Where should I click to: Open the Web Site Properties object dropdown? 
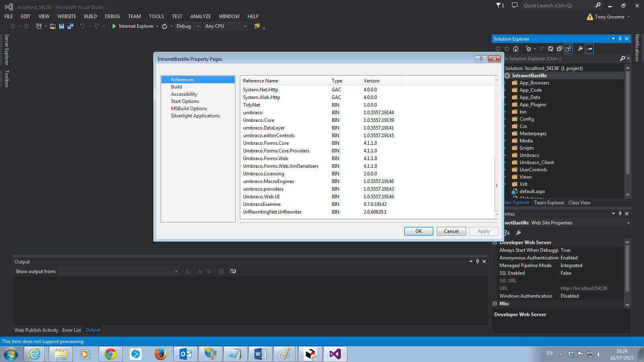tap(628, 223)
